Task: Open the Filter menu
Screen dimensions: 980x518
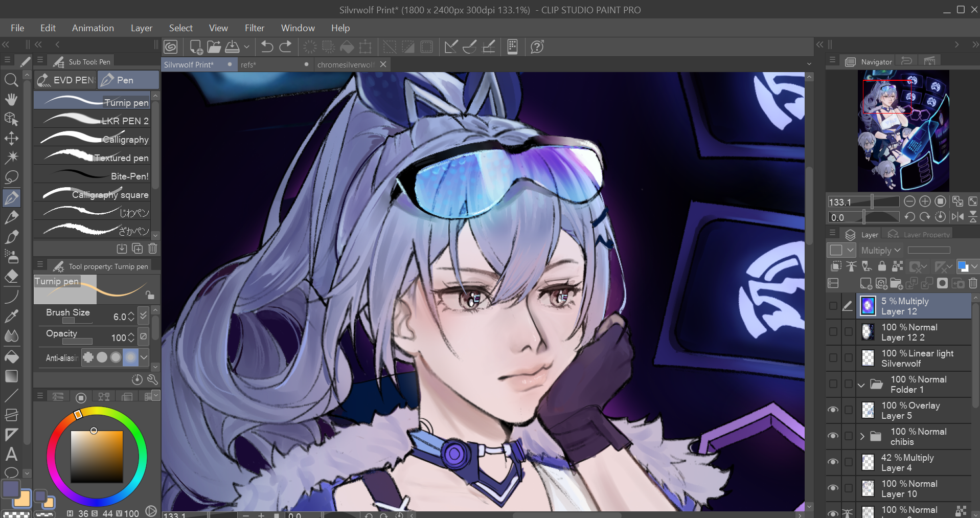Action: (255, 28)
